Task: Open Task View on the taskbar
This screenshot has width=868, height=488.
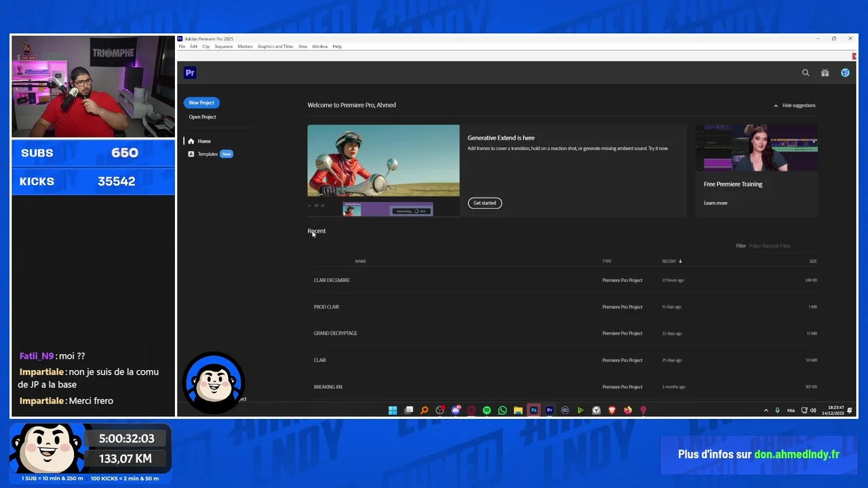Action: pyautogui.click(x=409, y=410)
